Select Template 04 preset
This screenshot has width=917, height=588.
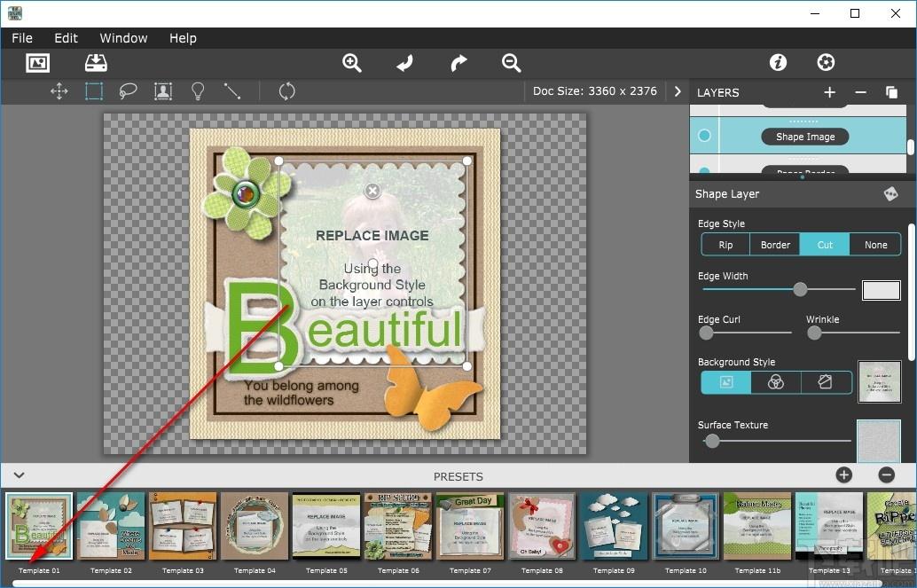point(255,526)
